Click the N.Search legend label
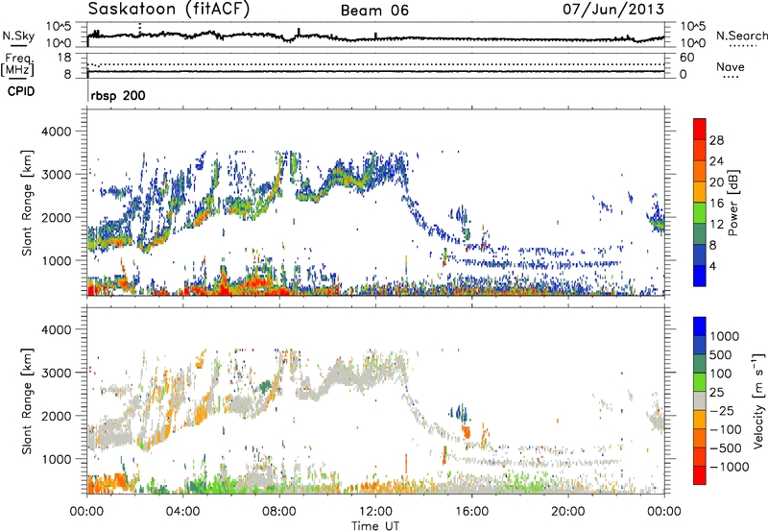 pyautogui.click(x=742, y=36)
